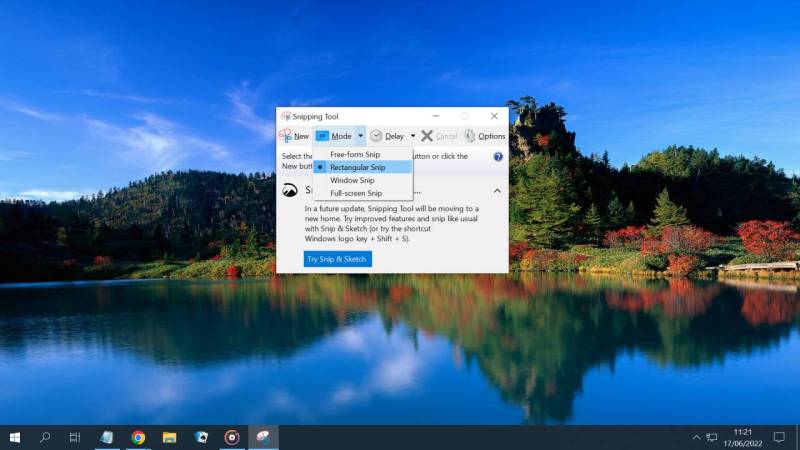This screenshot has height=450, width=800.
Task: Collapse the Snipping Tool moving notice chevron
Action: [x=497, y=191]
